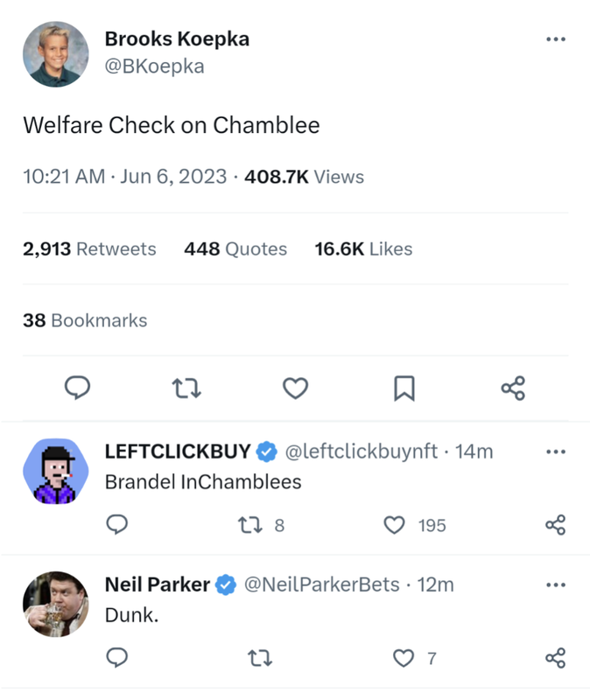Share Neil Parker's Dunk reply
Image resolution: width=590 pixels, height=700 pixels.
point(555,657)
